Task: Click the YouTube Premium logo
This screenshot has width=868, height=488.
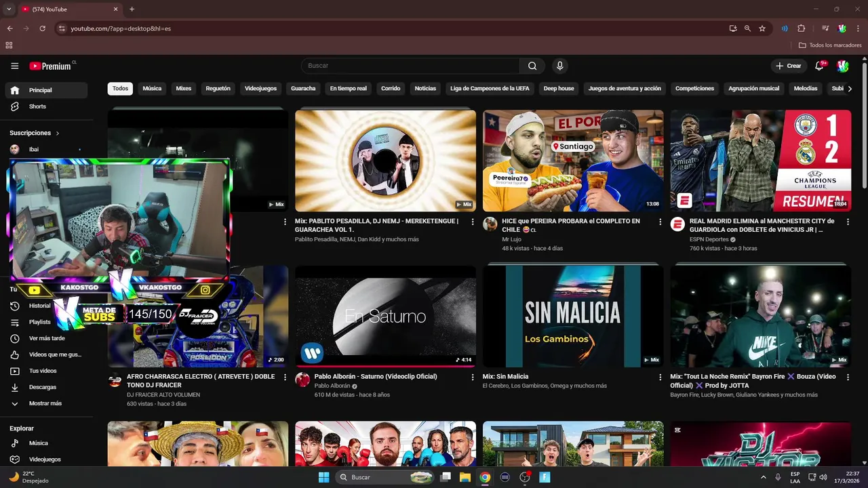Action: 52,66
